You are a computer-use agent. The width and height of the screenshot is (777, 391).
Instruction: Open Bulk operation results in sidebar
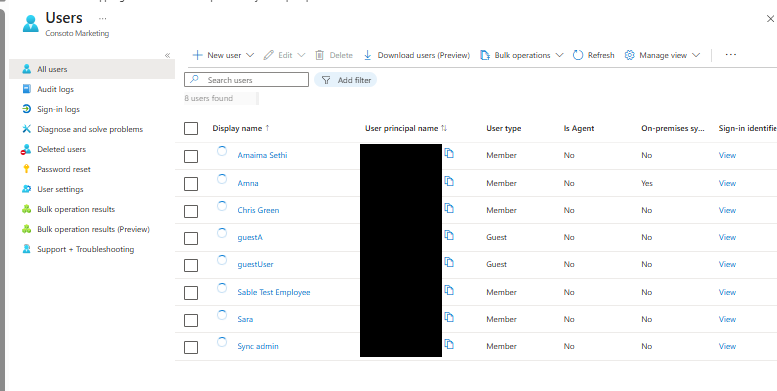click(x=92, y=209)
